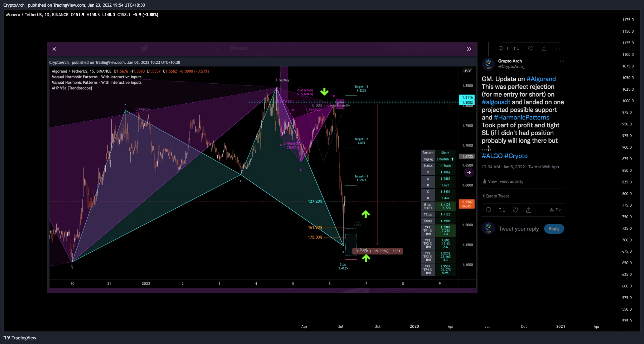
Task: Click into the Tweet your reply field
Action: [x=519, y=229]
